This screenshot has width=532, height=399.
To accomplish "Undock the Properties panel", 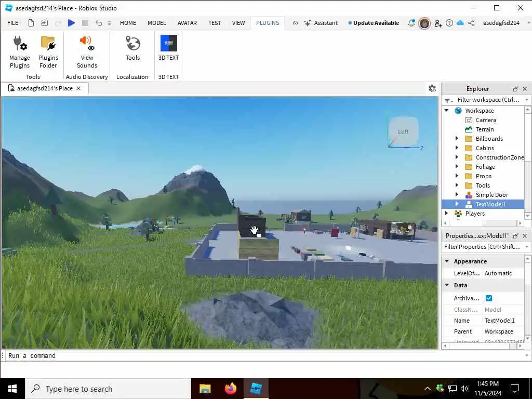I will coord(515,236).
